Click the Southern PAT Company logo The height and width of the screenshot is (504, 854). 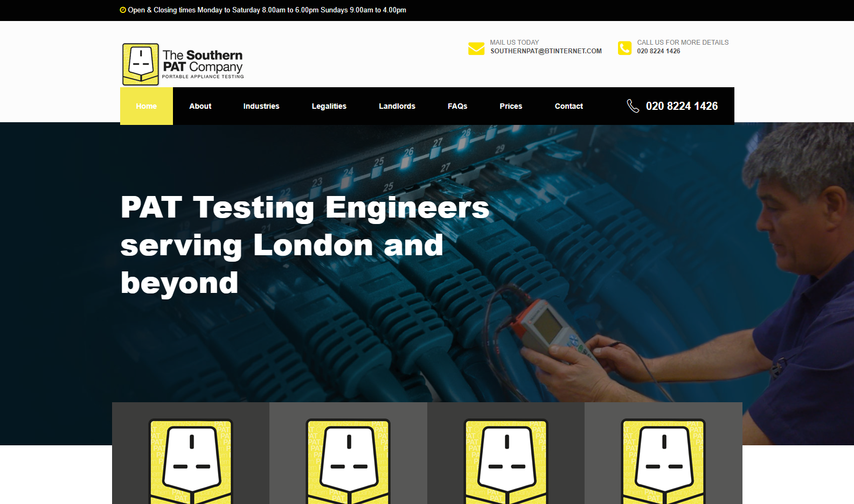[183, 65]
